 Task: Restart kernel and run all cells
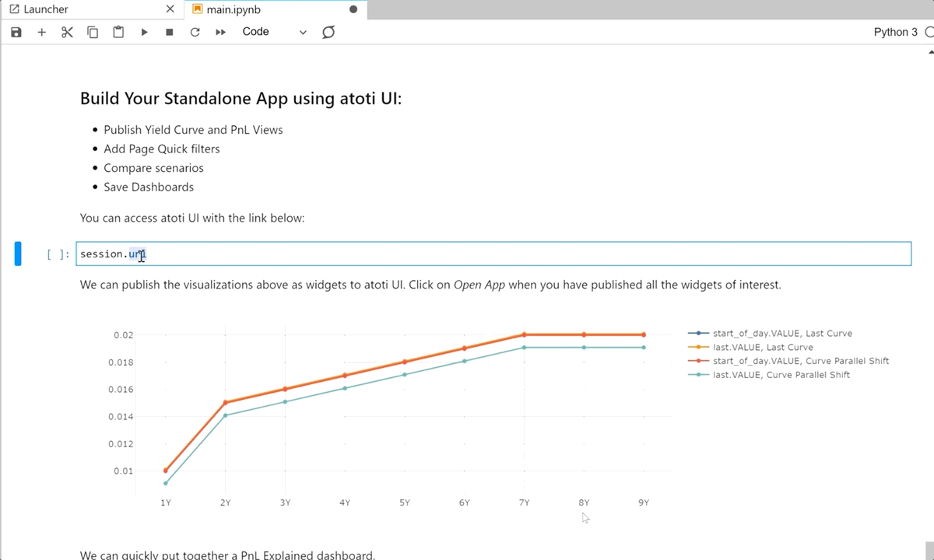[220, 32]
